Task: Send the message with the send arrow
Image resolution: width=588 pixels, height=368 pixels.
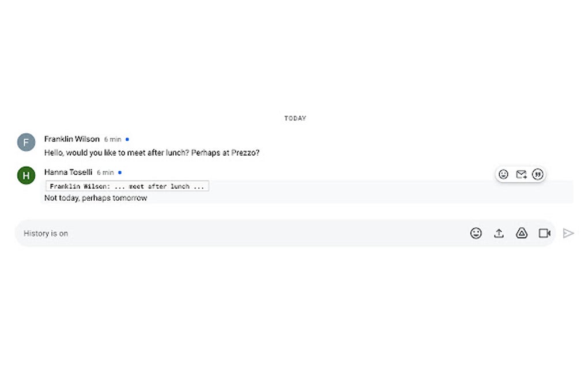Action: click(568, 233)
